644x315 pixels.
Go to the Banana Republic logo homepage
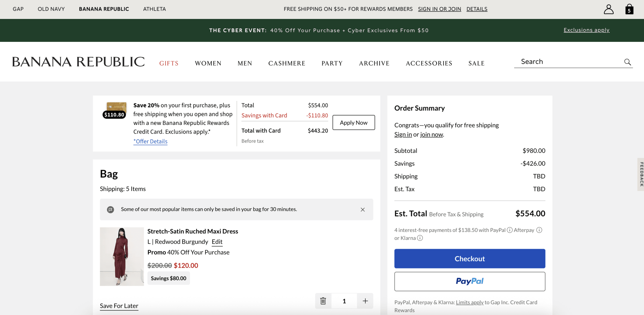click(x=78, y=62)
